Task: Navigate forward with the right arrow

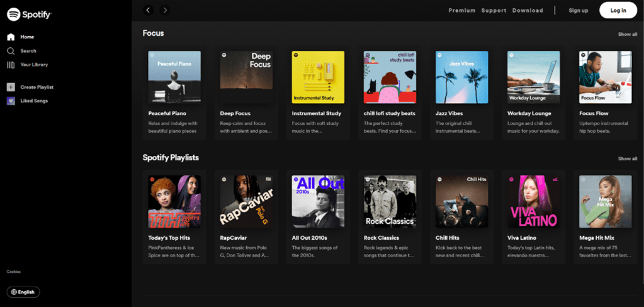Action: (x=165, y=10)
